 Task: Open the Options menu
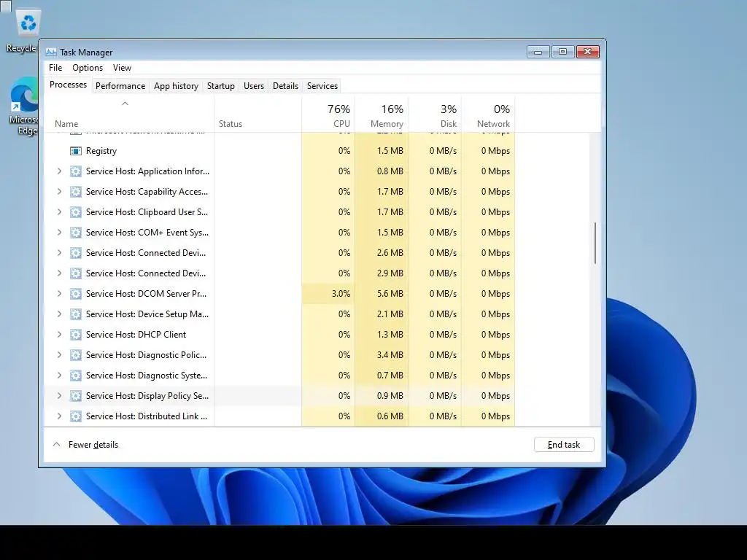88,68
